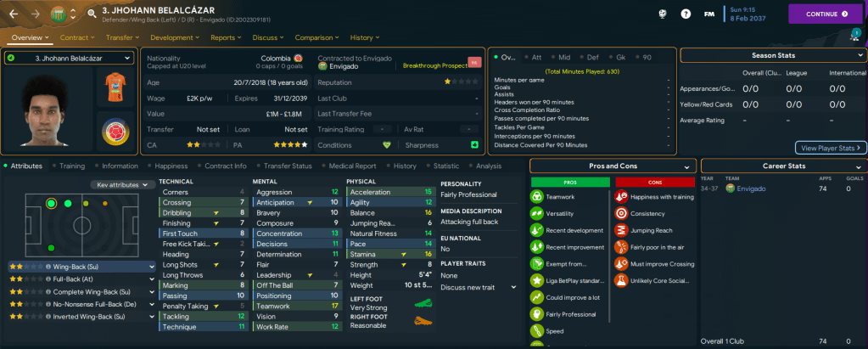The height and width of the screenshot is (349, 868).
Task: Open the Transfer menu
Action: click(x=123, y=37)
